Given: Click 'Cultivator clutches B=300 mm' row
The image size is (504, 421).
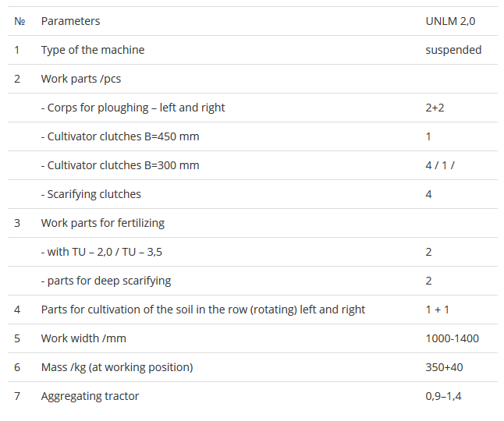Looking at the screenshot, I should [x=120, y=165].
